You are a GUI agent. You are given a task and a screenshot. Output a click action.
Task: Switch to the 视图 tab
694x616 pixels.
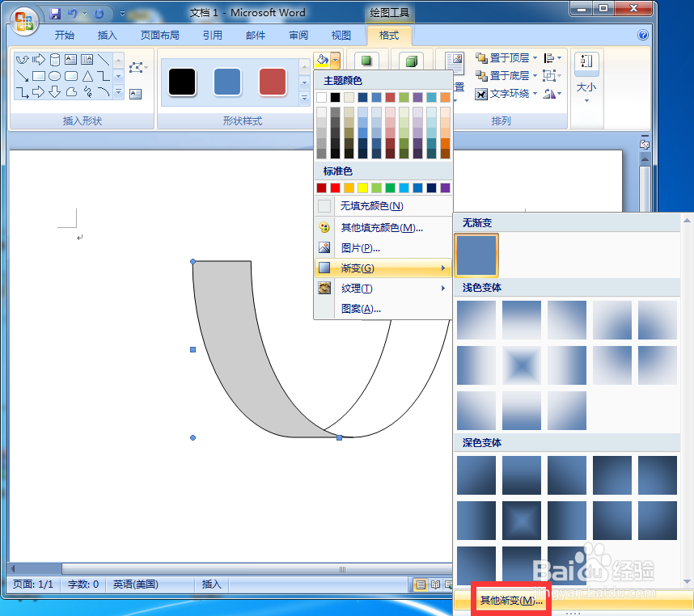[x=341, y=36]
